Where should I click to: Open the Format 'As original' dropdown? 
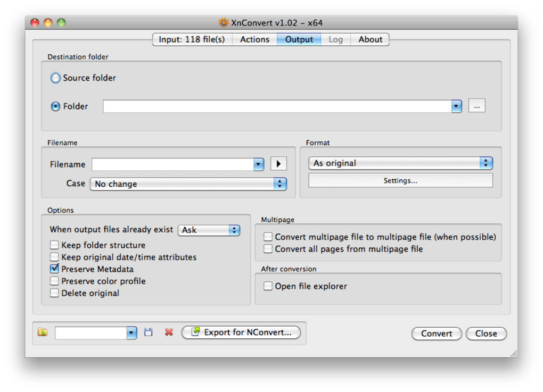(x=400, y=163)
